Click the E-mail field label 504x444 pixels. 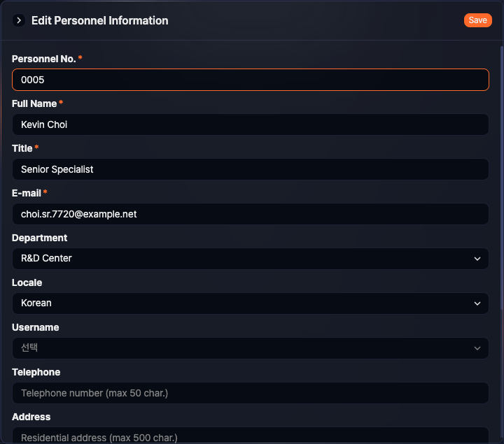tap(26, 193)
